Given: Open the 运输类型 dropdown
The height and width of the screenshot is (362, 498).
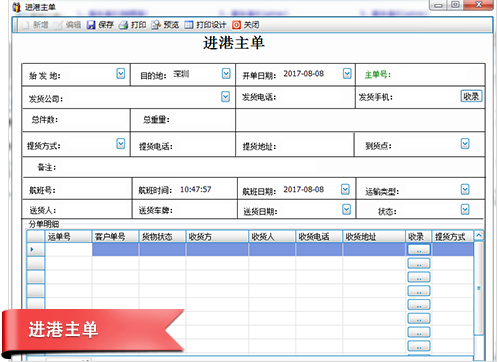Looking at the screenshot, I should coord(465,189).
